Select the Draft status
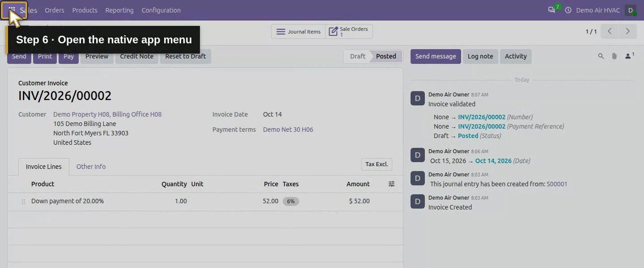The image size is (644, 268). [x=357, y=56]
